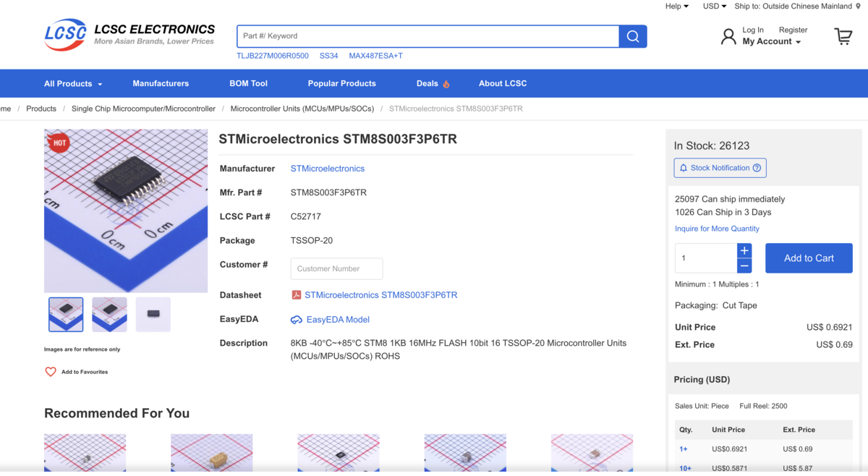Click the Log In link
This screenshot has height=476, width=868.
coord(753,30)
